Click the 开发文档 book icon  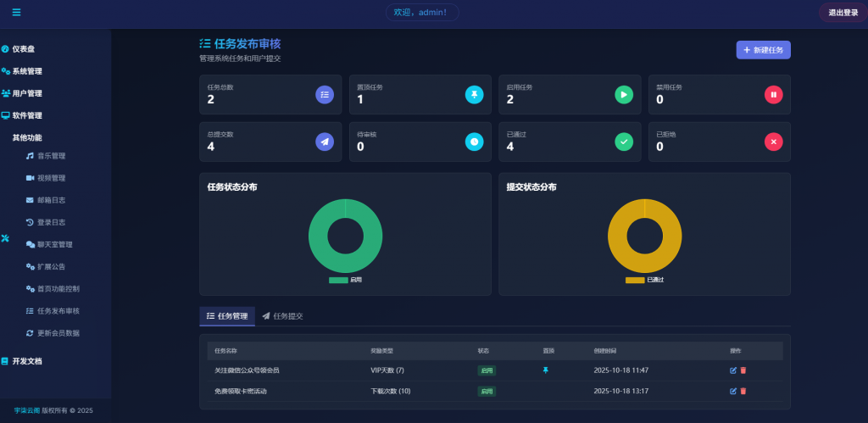pyautogui.click(x=5, y=361)
